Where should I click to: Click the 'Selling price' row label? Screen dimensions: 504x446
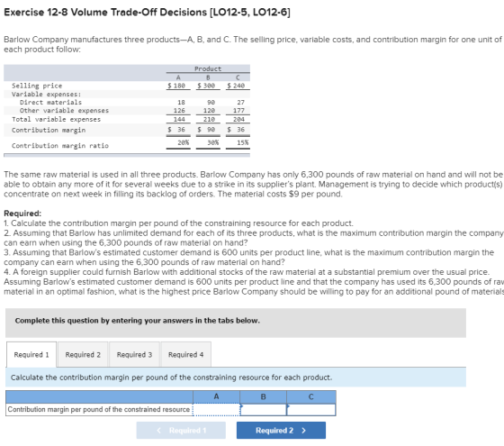coord(37,86)
